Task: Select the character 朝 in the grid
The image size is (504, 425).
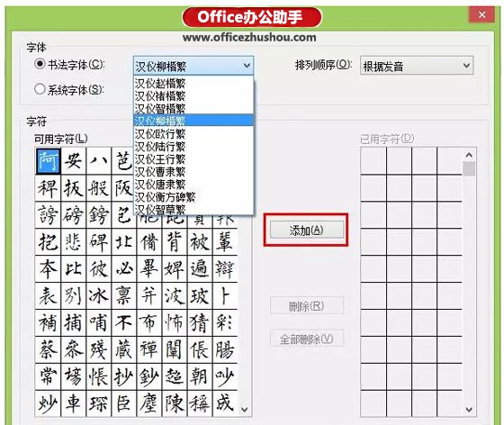Action: click(x=200, y=377)
